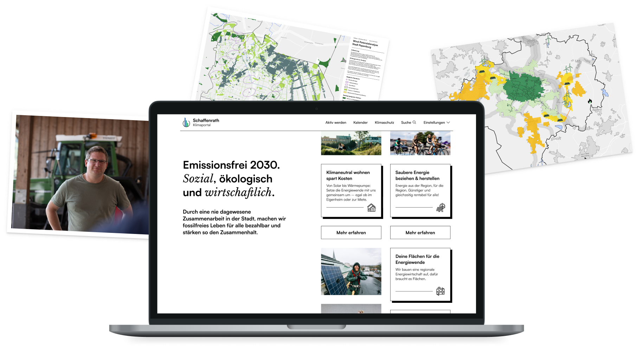This screenshot has height=359, width=644.
Task: Click Mehr erfahren below Klimaneutral wohnen
Action: [351, 233]
